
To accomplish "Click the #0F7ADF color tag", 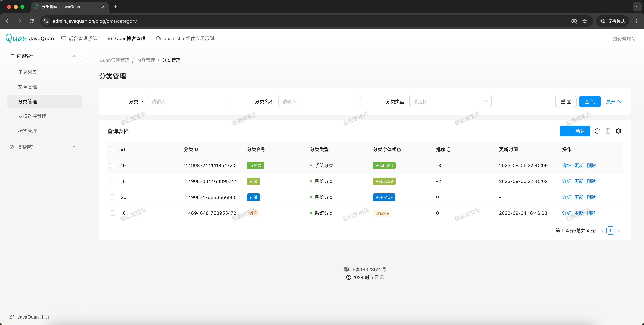I will pyautogui.click(x=384, y=197).
